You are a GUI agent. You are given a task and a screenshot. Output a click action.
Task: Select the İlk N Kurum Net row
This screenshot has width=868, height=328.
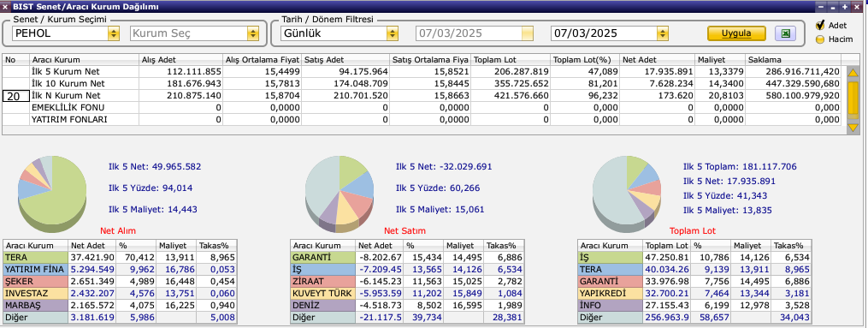click(422, 96)
